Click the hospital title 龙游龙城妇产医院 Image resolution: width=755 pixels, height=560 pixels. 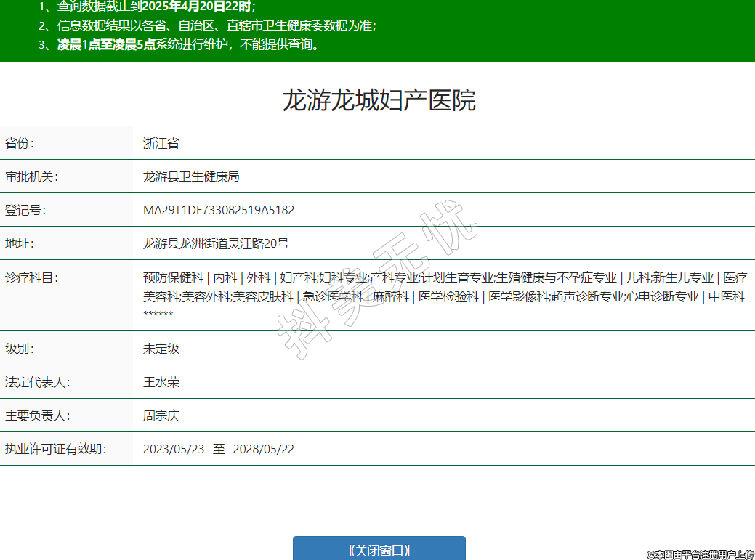379,100
